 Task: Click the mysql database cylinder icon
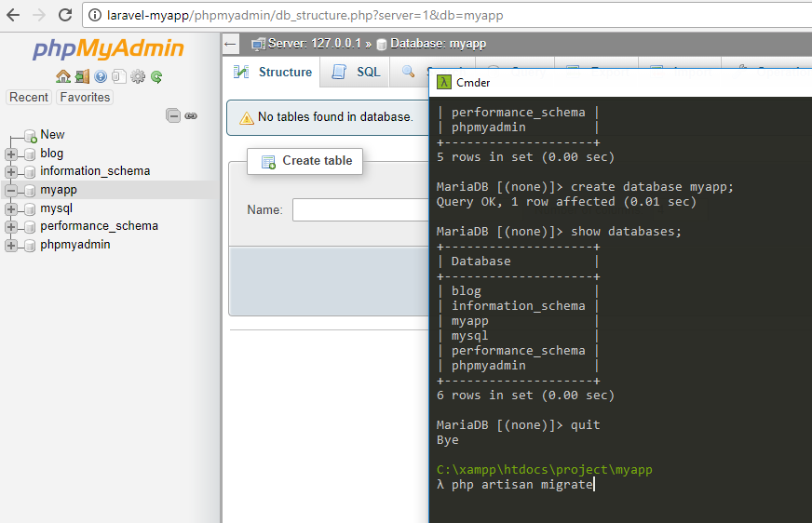30,209
